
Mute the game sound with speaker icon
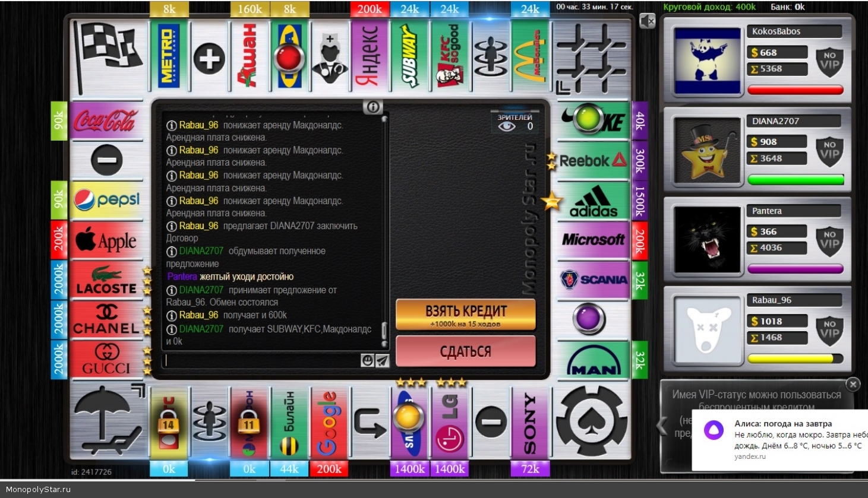click(648, 21)
